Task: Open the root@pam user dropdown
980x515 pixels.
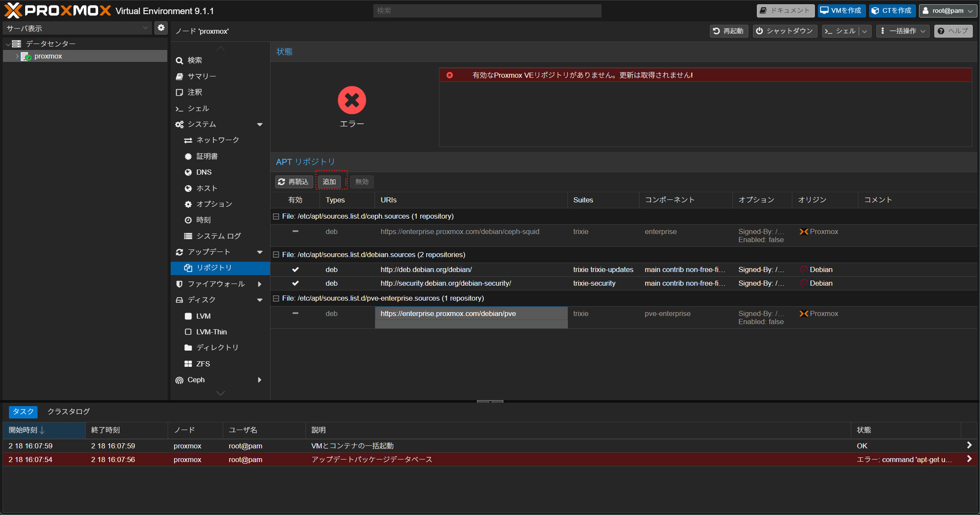Action: tap(948, 11)
